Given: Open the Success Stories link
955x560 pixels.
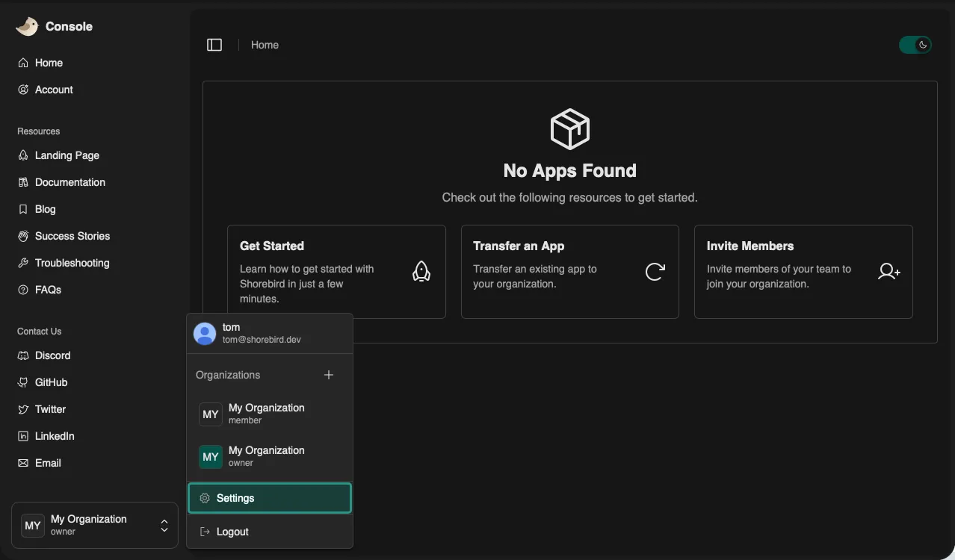Looking at the screenshot, I should [72, 236].
